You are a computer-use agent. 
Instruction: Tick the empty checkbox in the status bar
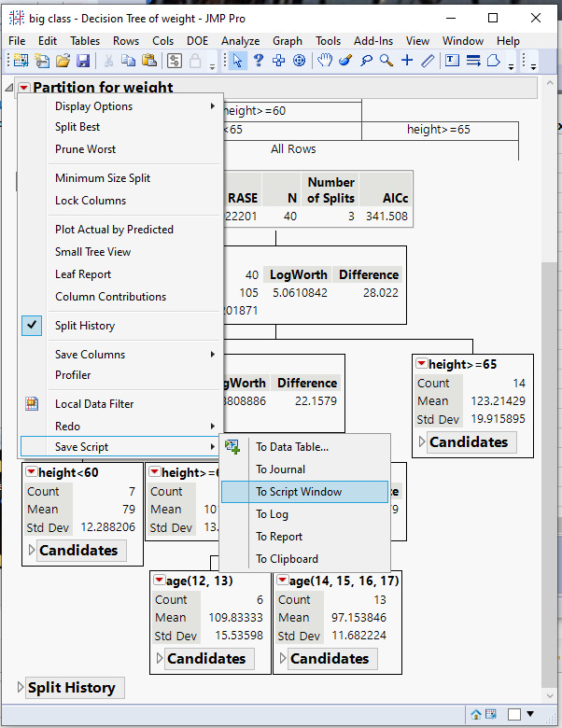coord(514,714)
